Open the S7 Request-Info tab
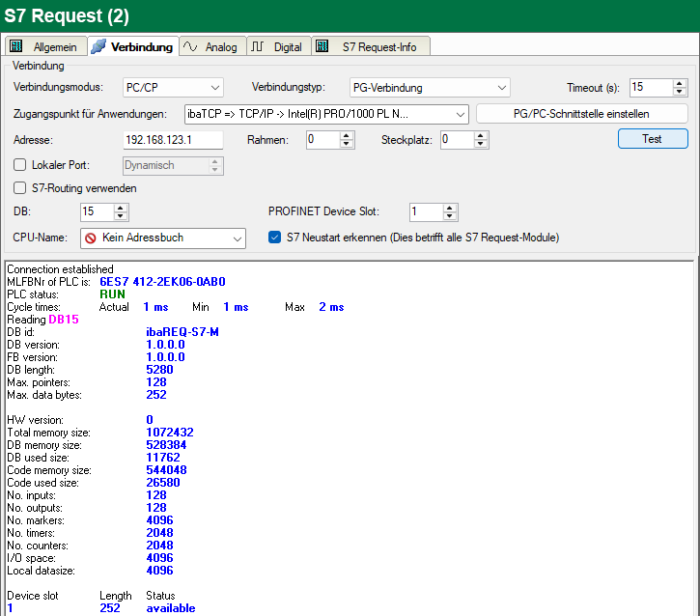Image resolution: width=700 pixels, height=616 pixels. coord(378,46)
